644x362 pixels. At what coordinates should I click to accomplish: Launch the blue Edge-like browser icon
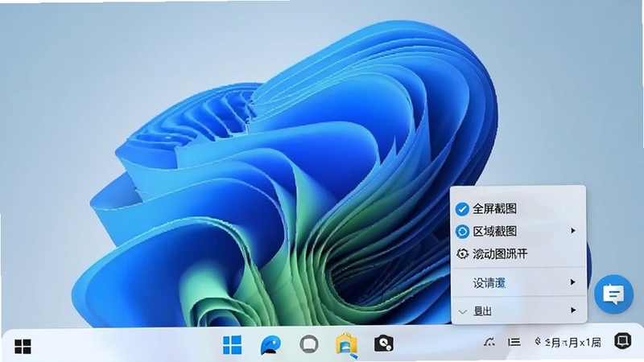270,345
